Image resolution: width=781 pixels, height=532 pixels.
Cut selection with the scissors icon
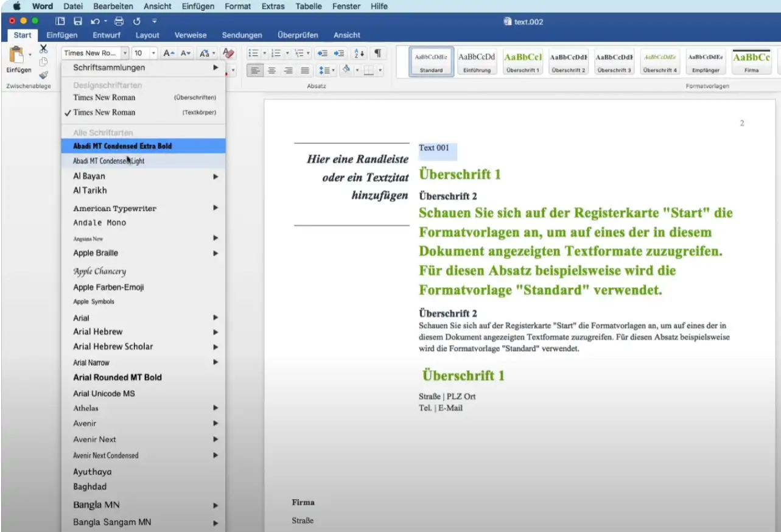click(x=43, y=49)
